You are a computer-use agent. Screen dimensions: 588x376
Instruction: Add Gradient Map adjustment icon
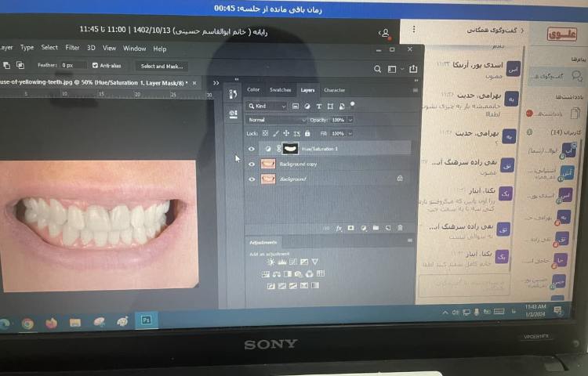click(x=315, y=286)
